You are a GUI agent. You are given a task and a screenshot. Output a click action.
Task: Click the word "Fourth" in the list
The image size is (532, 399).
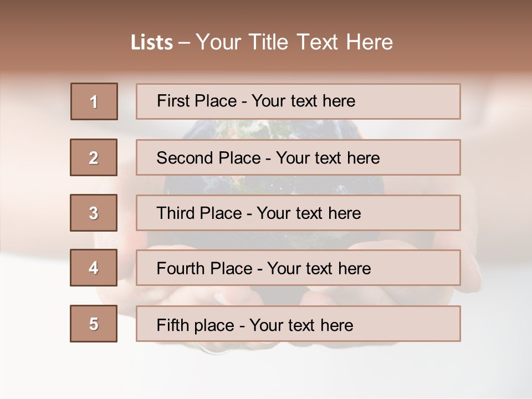coord(181,268)
